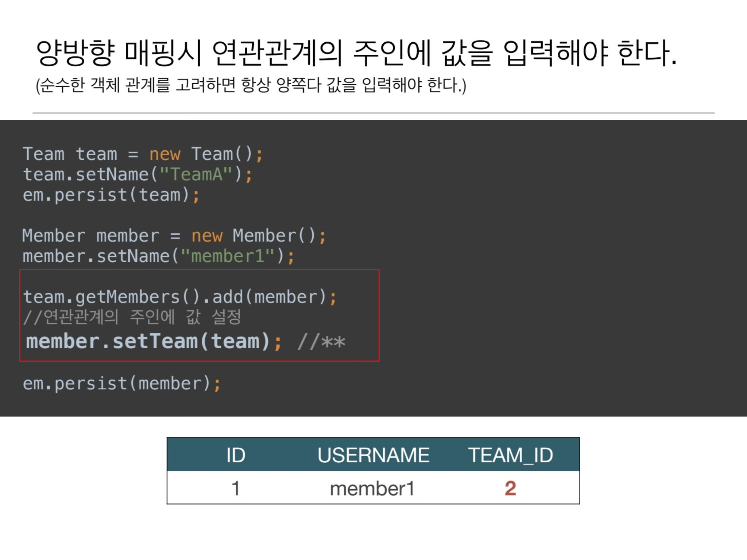
Task: Click the USERNAME column header
Action: (x=373, y=455)
